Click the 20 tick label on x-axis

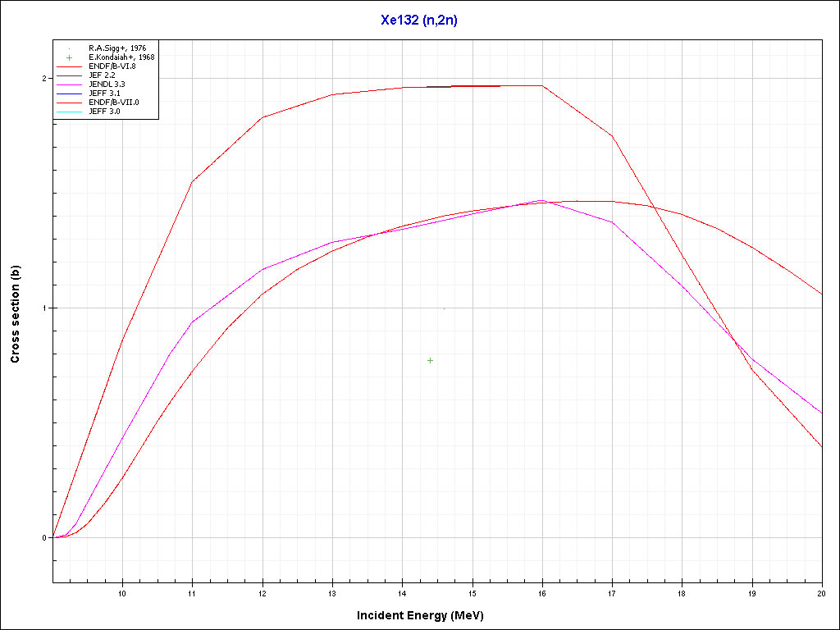pyautogui.click(x=821, y=592)
